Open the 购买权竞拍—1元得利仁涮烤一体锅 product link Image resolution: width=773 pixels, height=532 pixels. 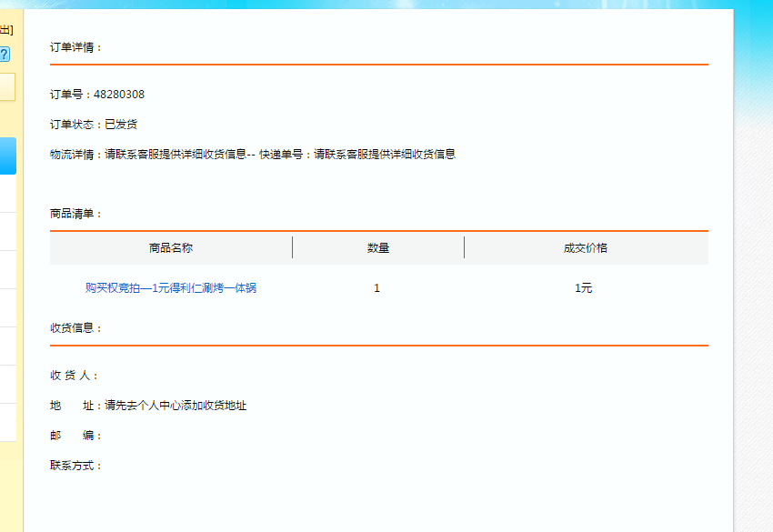tap(171, 288)
